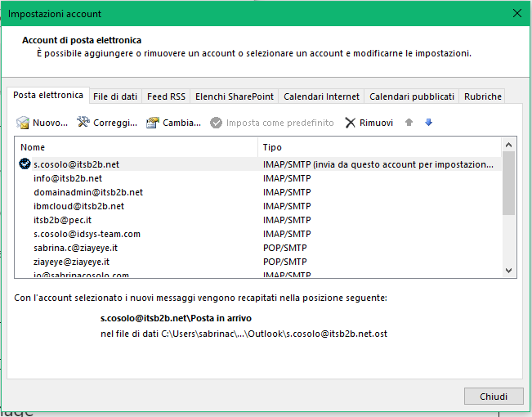Click the Rimuovi X icon

coord(351,123)
